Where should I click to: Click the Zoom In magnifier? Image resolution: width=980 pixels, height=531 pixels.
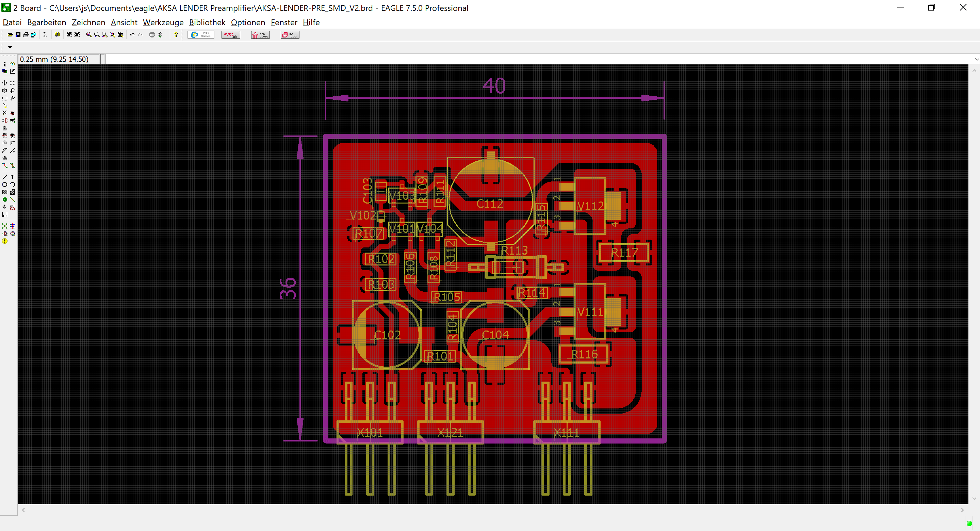click(x=97, y=35)
